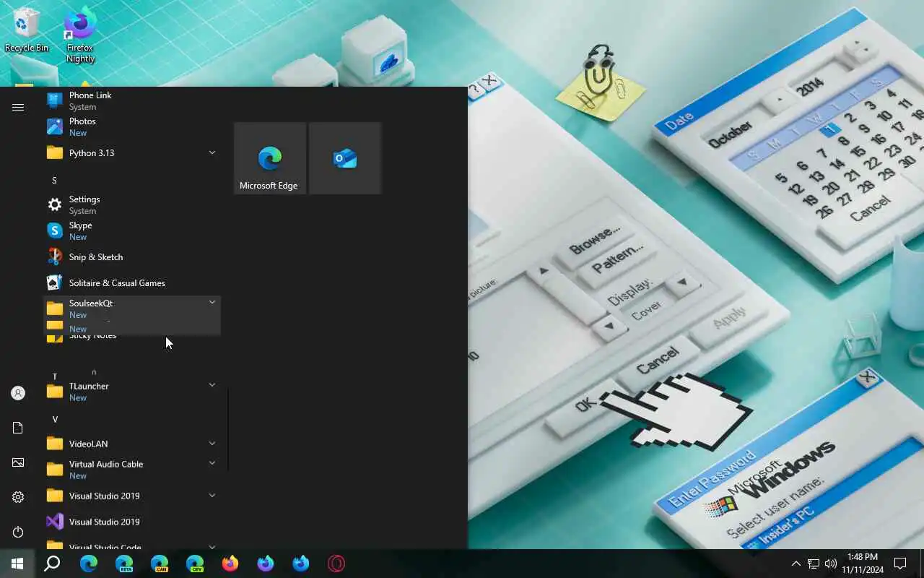Launch Skype from the app list
Viewport: 924px width, 578px height.
[132, 230]
